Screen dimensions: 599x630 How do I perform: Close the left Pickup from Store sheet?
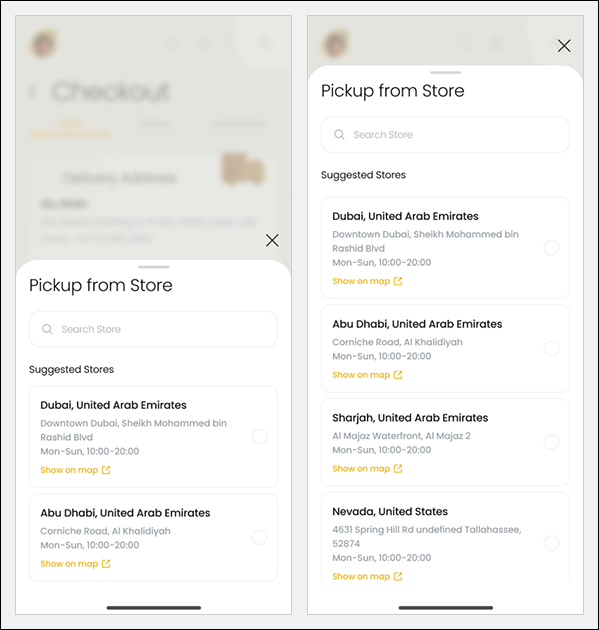[x=272, y=240]
